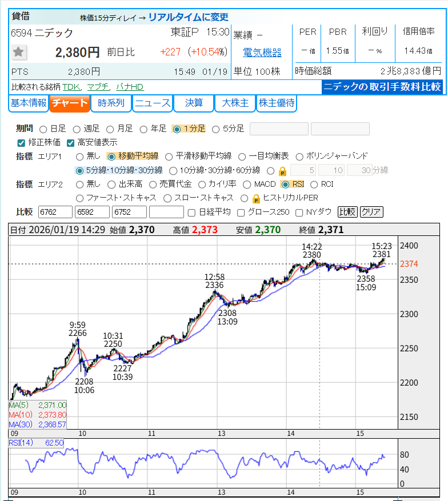This screenshot has height=501, width=448.
Task: Click the premium lock icon beside custom MA
Action: pos(282,171)
